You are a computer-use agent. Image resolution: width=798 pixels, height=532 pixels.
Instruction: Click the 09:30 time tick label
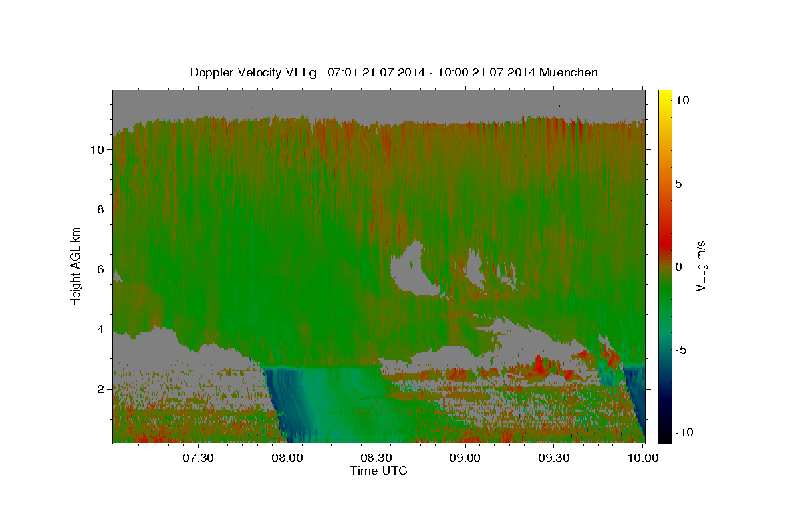click(x=554, y=458)
